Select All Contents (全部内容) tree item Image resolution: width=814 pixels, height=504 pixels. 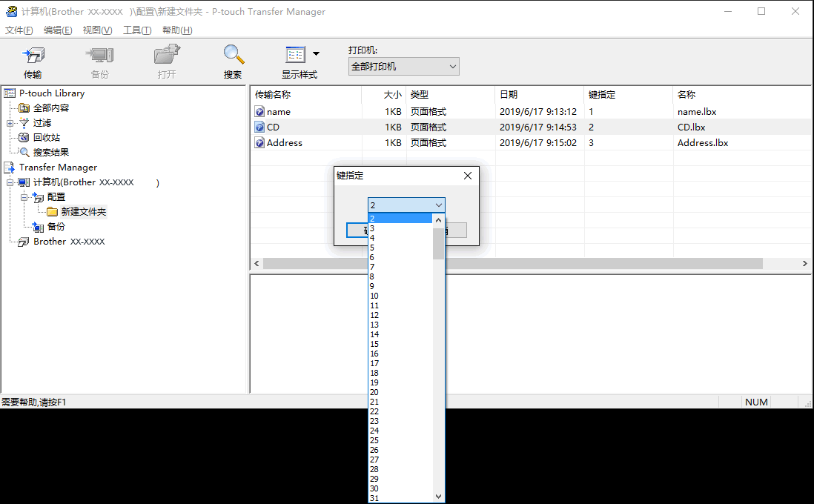(x=51, y=108)
